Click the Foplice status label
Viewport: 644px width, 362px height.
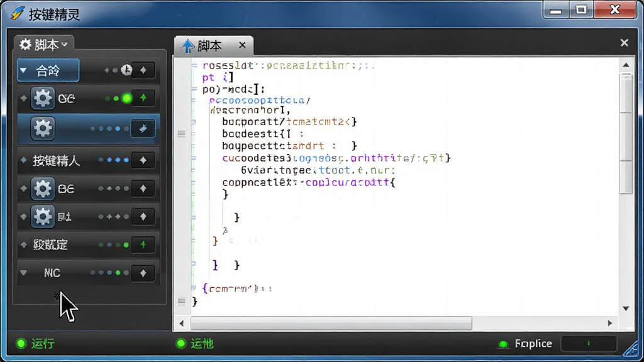click(533, 344)
